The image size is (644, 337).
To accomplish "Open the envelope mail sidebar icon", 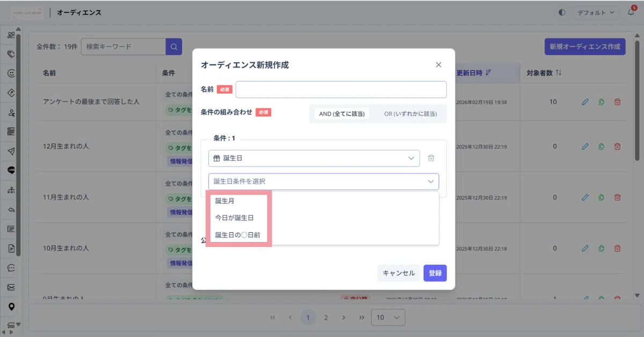I will (x=11, y=287).
